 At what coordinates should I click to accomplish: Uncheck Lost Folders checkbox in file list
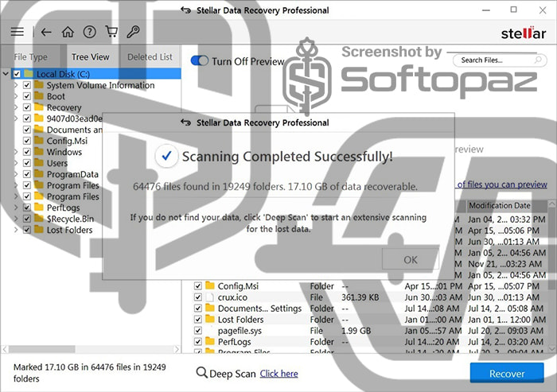pos(198,319)
